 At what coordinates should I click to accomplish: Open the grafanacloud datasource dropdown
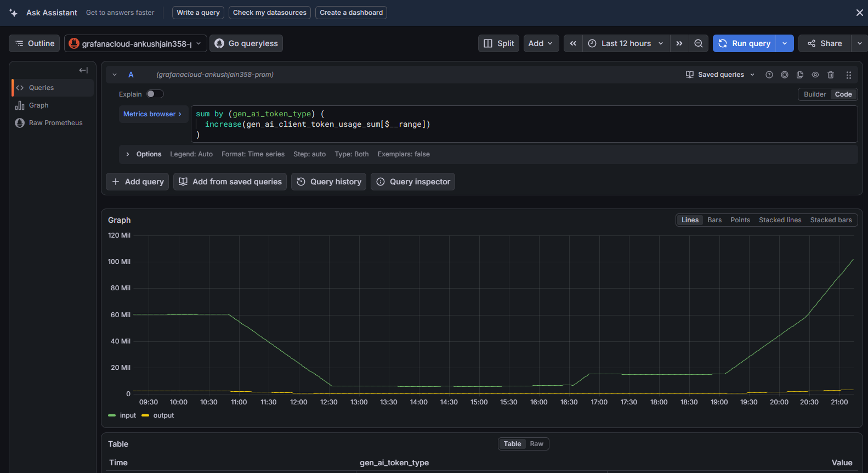pyautogui.click(x=135, y=43)
